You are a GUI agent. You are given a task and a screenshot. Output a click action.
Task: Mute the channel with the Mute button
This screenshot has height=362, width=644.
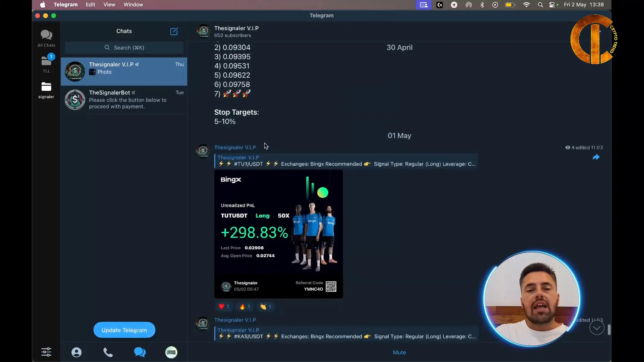click(399, 352)
